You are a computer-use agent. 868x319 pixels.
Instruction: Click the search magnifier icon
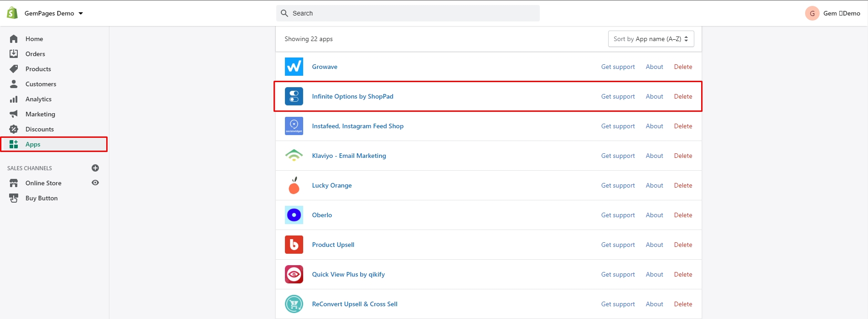[x=284, y=13]
